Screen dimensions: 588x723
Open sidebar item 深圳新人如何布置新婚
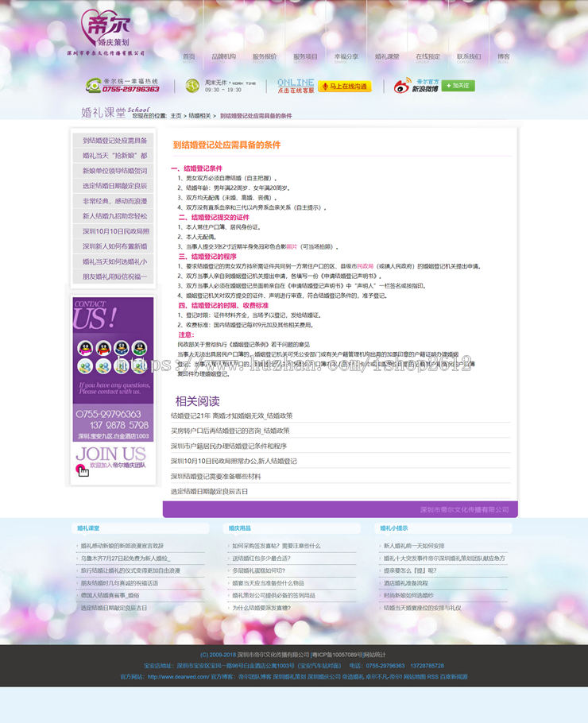pyautogui.click(x=113, y=246)
